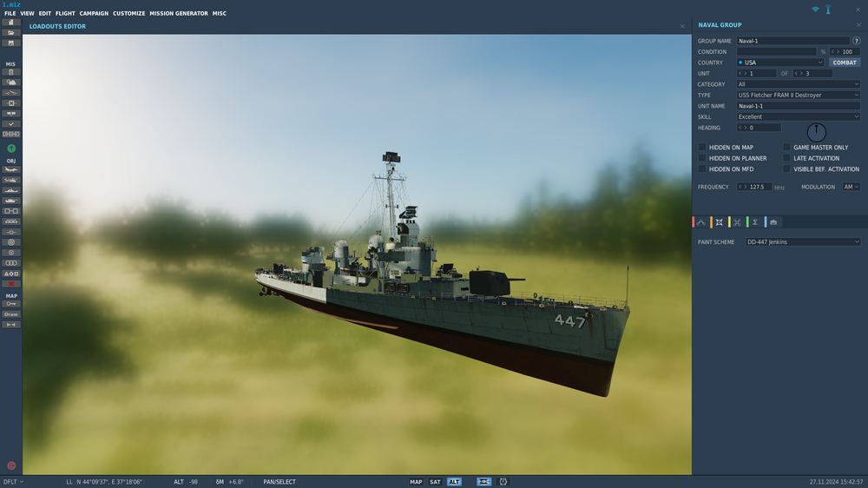Open the FILE menu

[x=10, y=13]
